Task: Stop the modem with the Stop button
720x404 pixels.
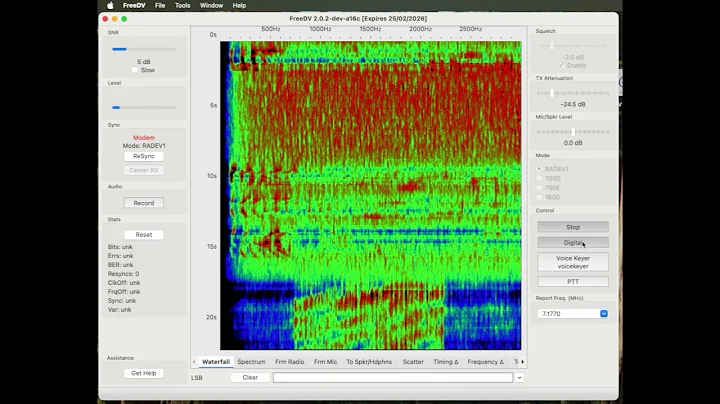Action: coord(573,227)
